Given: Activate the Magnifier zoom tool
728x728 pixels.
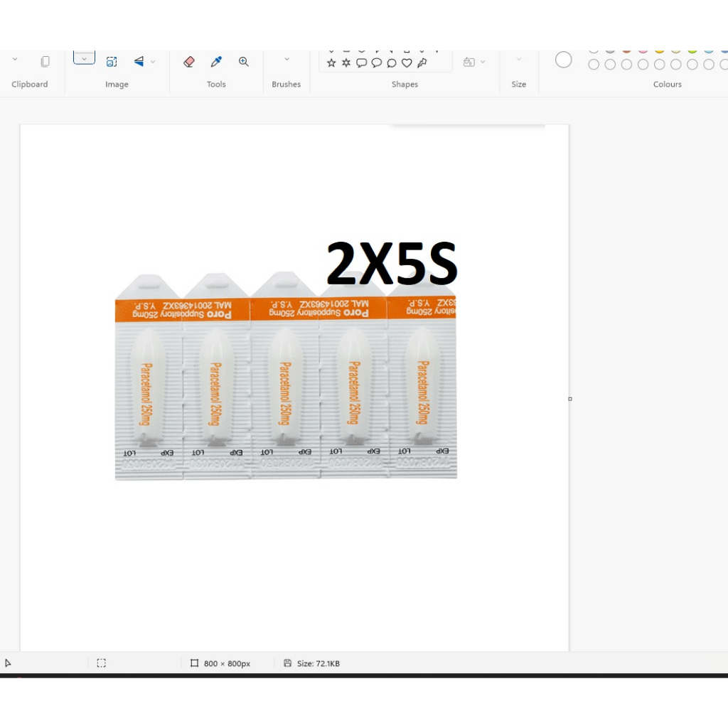Looking at the screenshot, I should tap(244, 62).
